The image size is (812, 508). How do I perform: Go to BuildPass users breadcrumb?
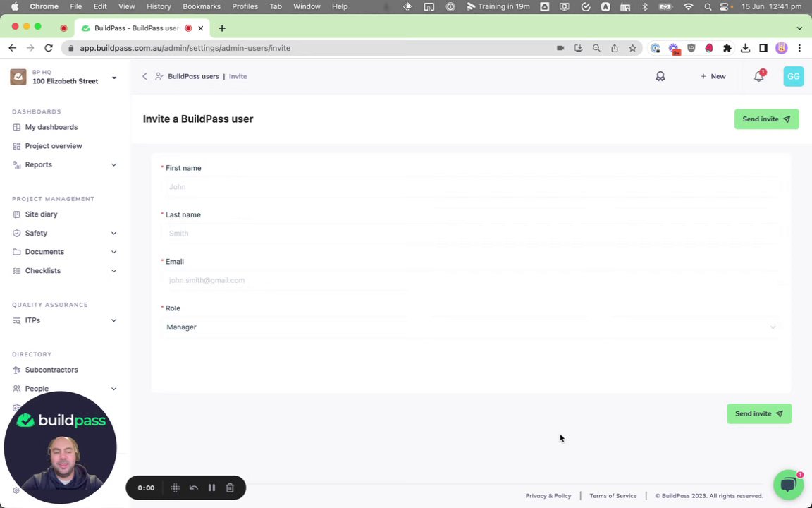(193, 76)
